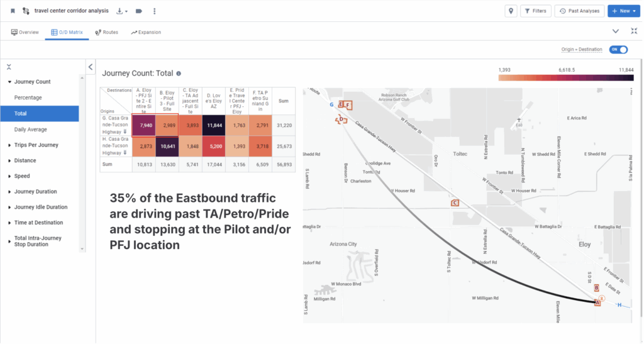Click the tag label icon
This screenshot has height=344, width=644.
point(139,11)
